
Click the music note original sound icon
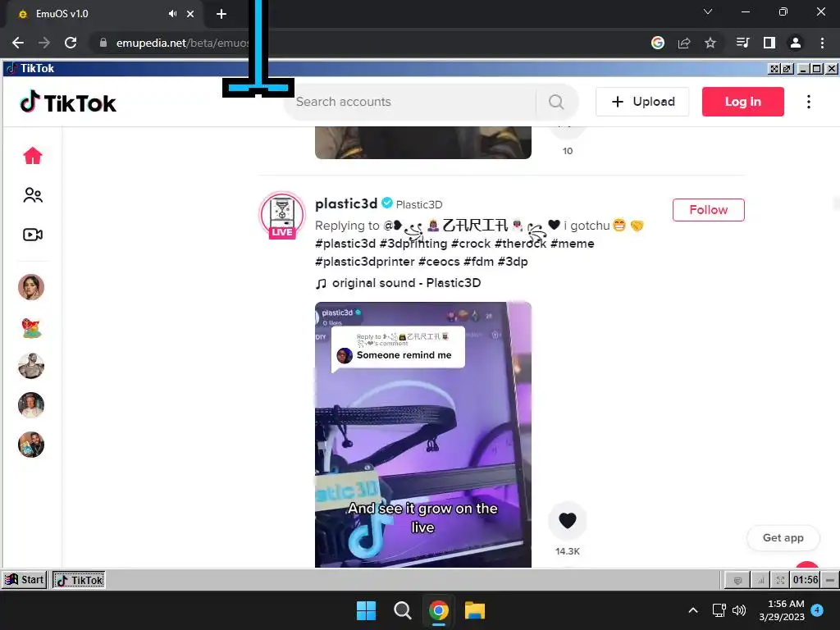pos(321,283)
